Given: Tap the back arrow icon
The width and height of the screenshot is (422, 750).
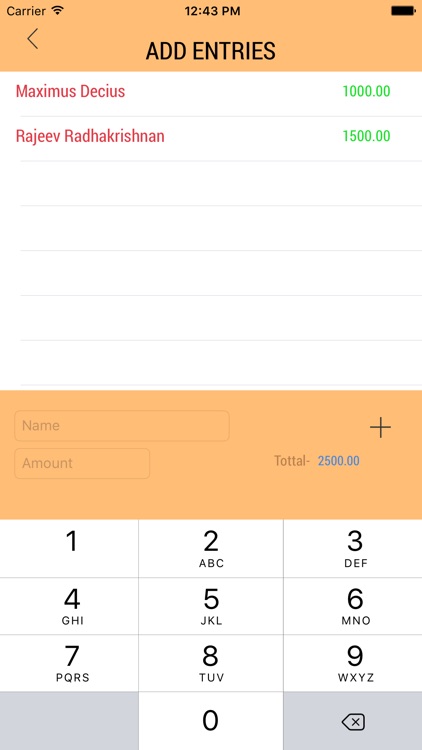Looking at the screenshot, I should 33,39.
